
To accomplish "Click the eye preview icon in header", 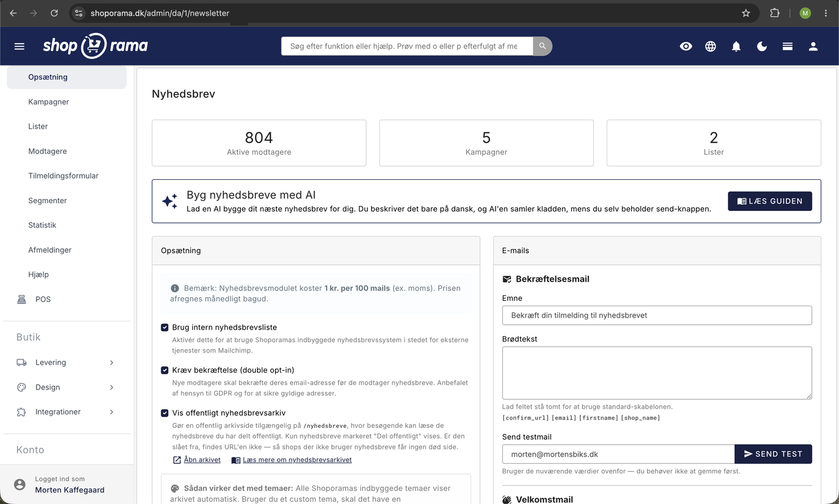I will [686, 46].
